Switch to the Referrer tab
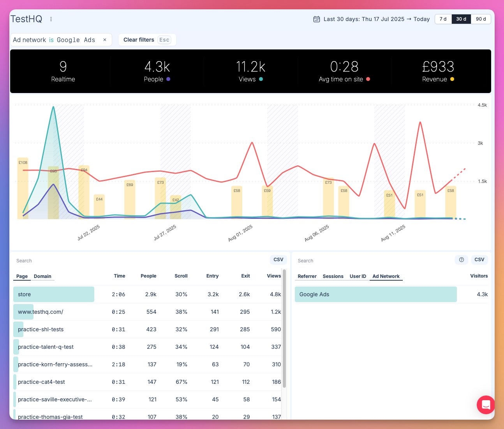 click(307, 276)
